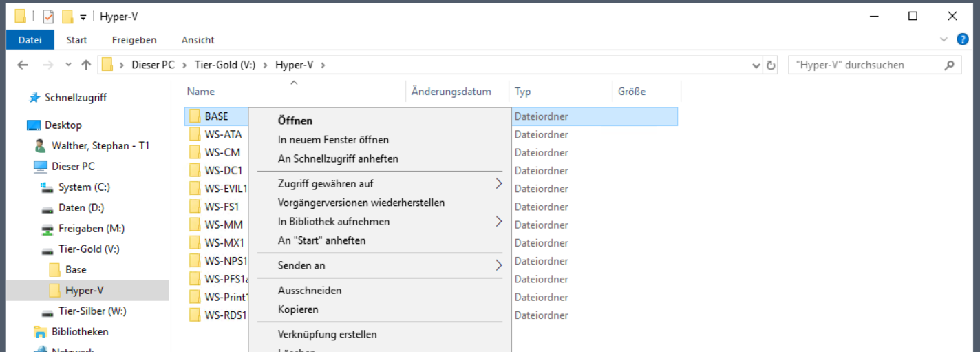Click 'Dieser PC' in address bar
Image resolution: width=980 pixels, height=352 pixels.
click(153, 65)
